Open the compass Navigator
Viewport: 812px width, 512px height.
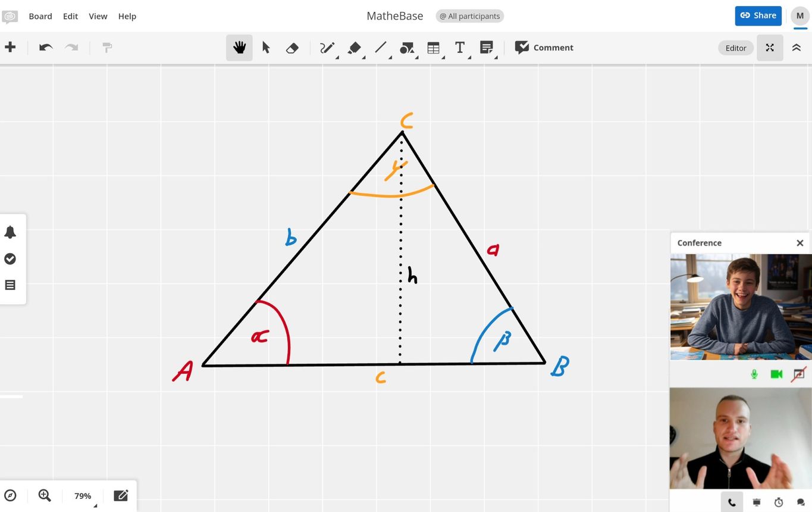10,495
